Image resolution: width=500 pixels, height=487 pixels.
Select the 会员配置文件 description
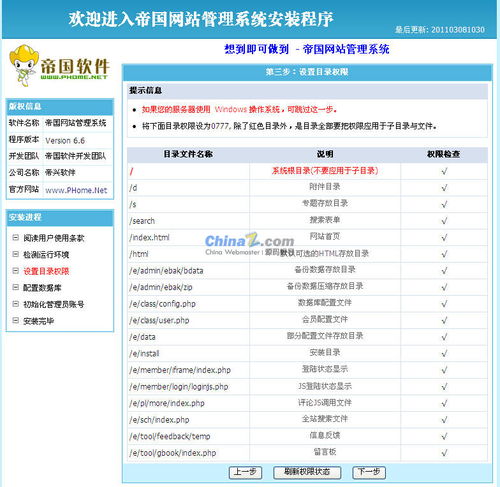point(325,319)
